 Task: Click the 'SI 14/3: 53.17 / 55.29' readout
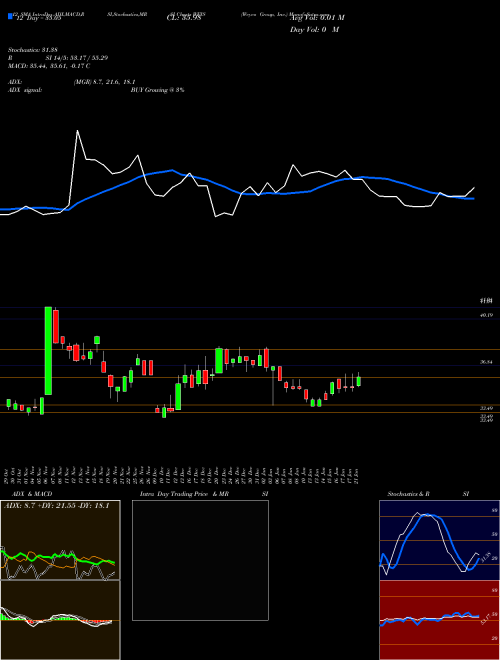point(77,58)
